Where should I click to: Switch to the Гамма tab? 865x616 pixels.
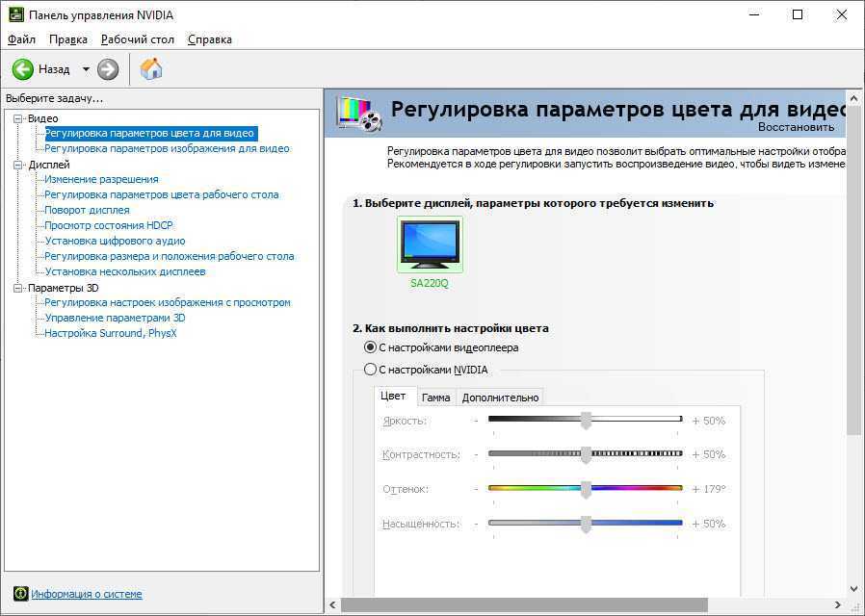click(x=435, y=398)
